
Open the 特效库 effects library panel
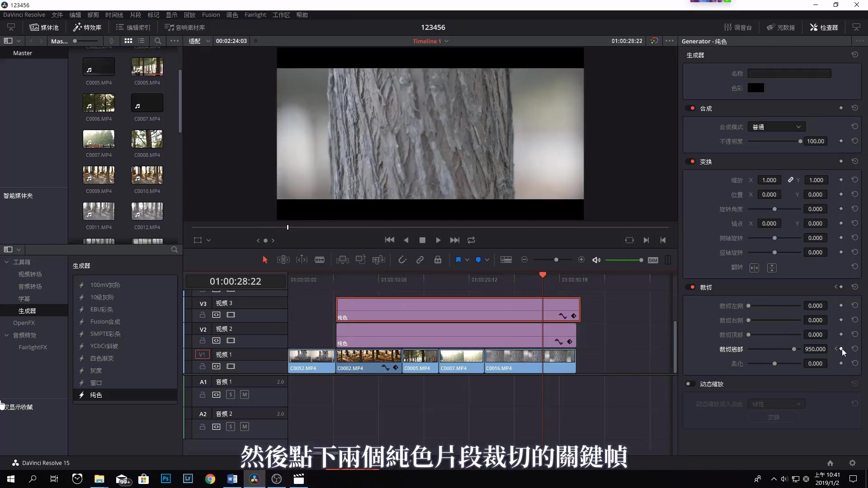(x=87, y=27)
